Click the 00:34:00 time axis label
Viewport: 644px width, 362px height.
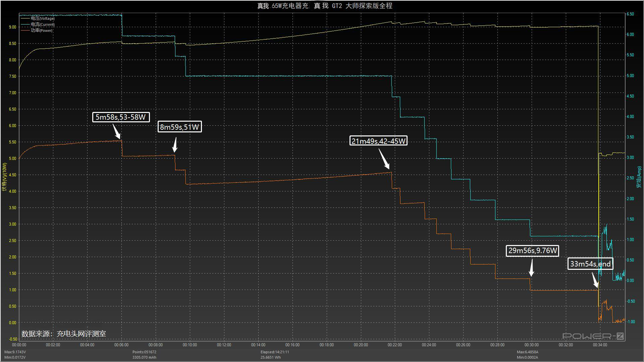click(x=600, y=345)
